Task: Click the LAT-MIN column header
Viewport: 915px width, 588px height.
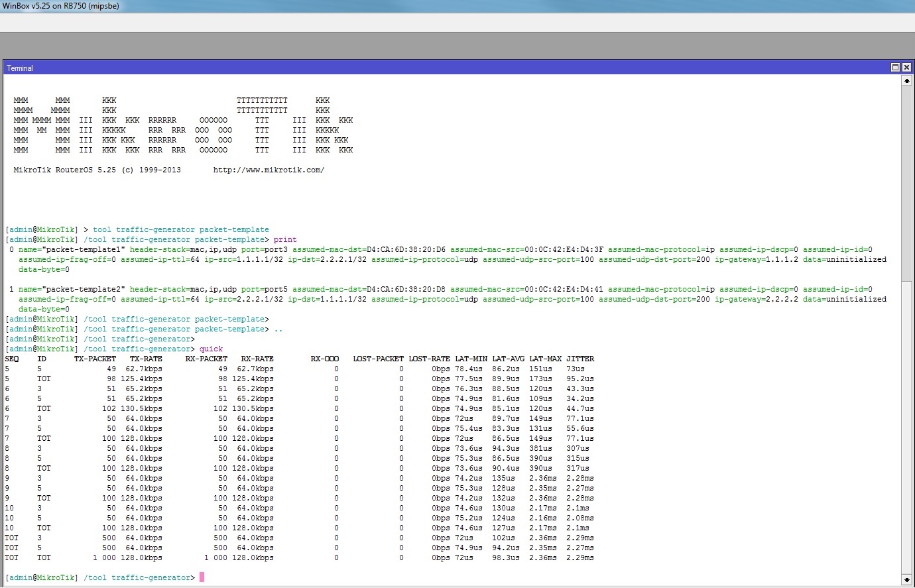Action: pos(471,359)
